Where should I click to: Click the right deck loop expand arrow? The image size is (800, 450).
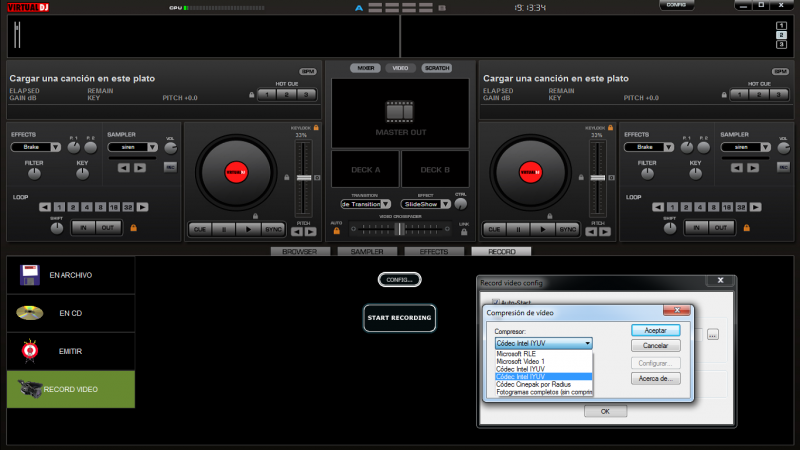[x=755, y=207]
